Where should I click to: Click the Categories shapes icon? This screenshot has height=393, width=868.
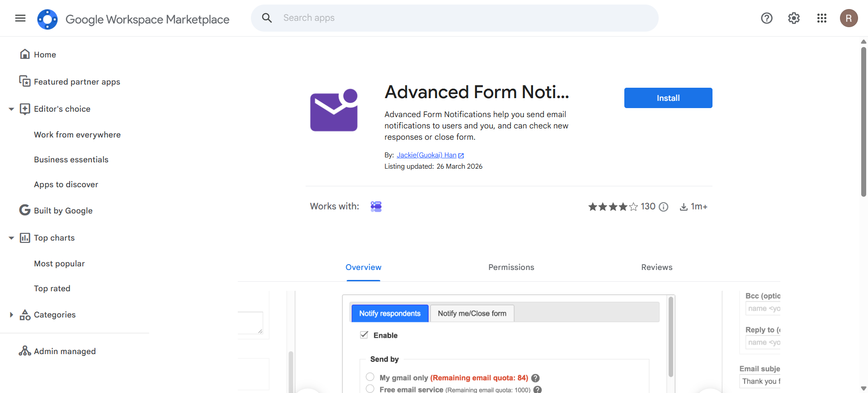pyautogui.click(x=25, y=315)
